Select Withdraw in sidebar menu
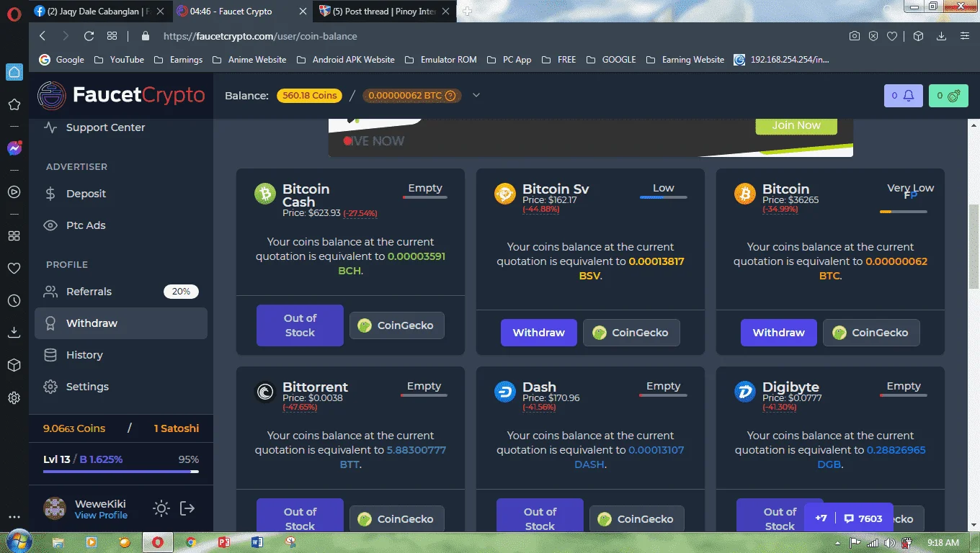 120,323
